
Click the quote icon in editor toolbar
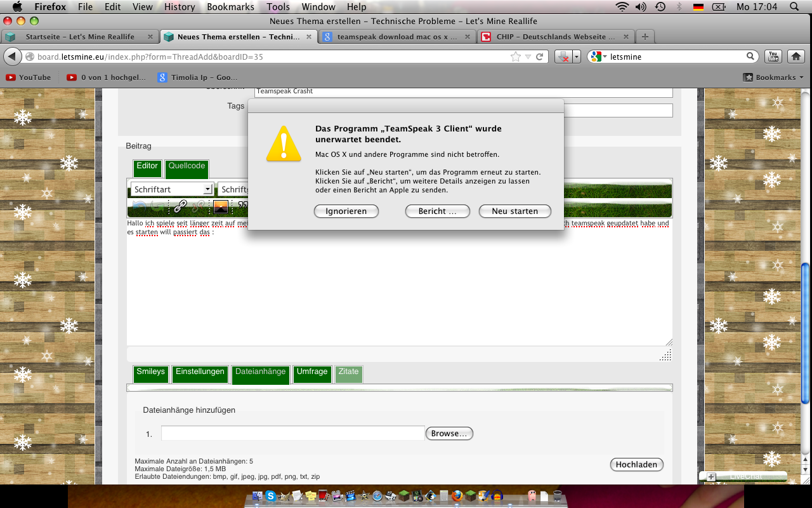tap(242, 206)
